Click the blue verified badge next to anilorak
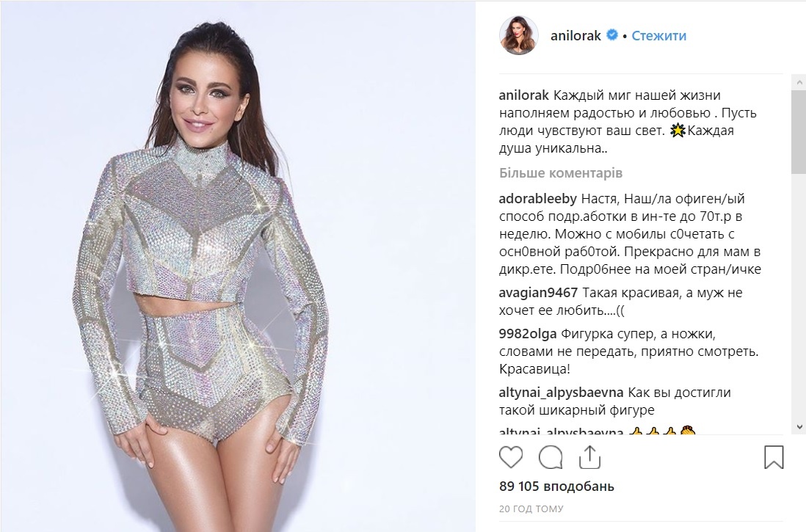Image resolution: width=806 pixels, height=532 pixels. (611, 35)
